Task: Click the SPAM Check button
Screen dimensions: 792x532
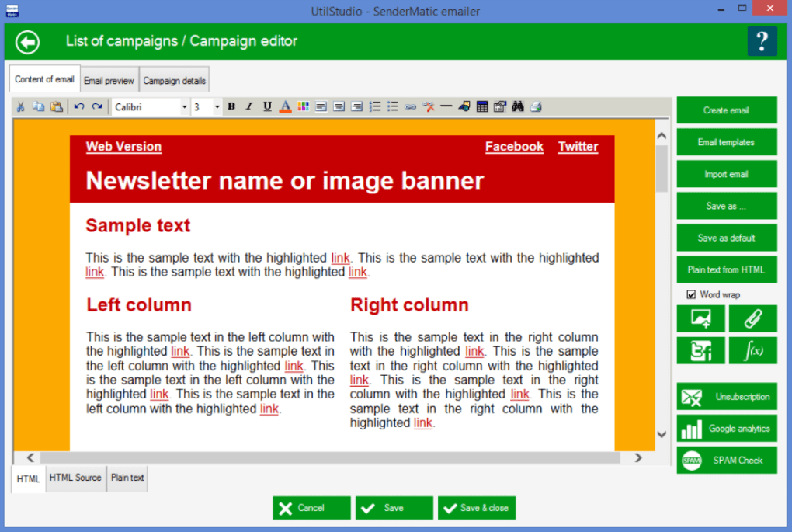Action: [x=726, y=461]
